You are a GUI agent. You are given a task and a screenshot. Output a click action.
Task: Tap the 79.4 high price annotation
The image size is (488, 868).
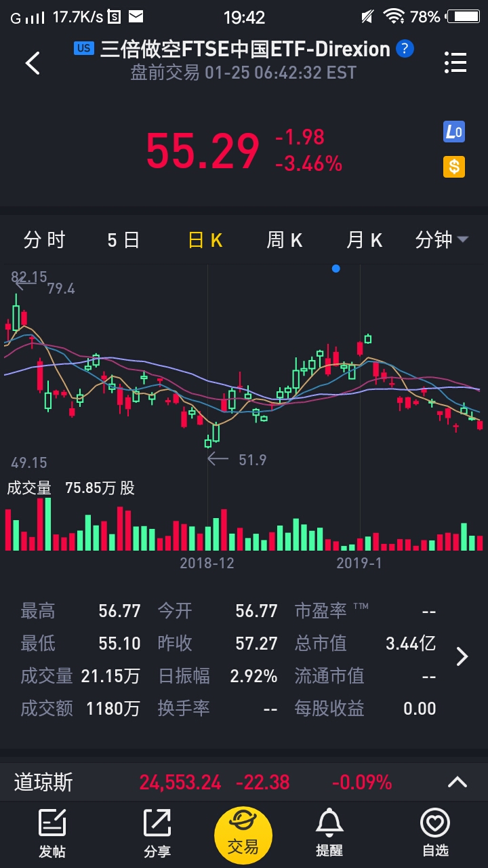tap(61, 289)
